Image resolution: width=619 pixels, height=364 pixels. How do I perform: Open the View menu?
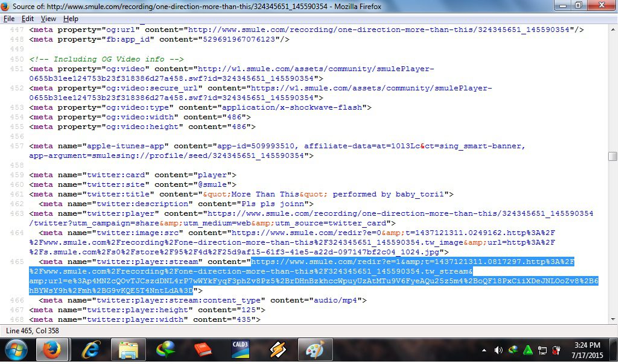click(48, 19)
